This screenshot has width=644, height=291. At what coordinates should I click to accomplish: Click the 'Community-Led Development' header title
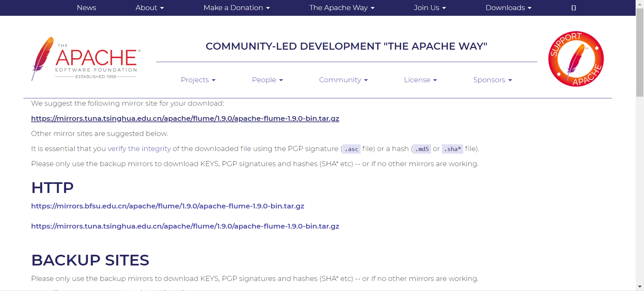point(346,46)
